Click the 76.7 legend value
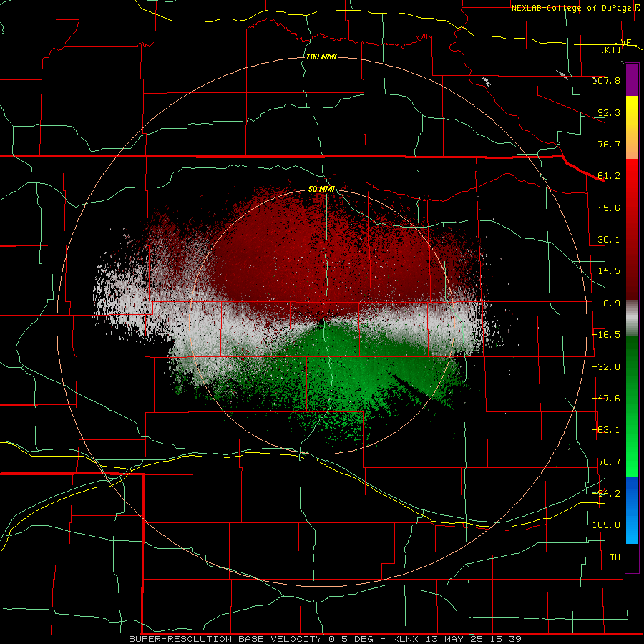Image resolution: width=644 pixels, height=644 pixels. pyautogui.click(x=609, y=144)
